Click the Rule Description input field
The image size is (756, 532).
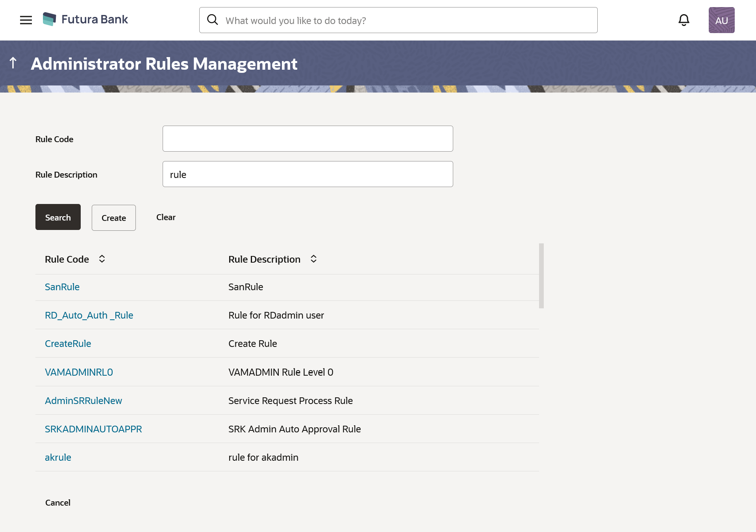[308, 174]
